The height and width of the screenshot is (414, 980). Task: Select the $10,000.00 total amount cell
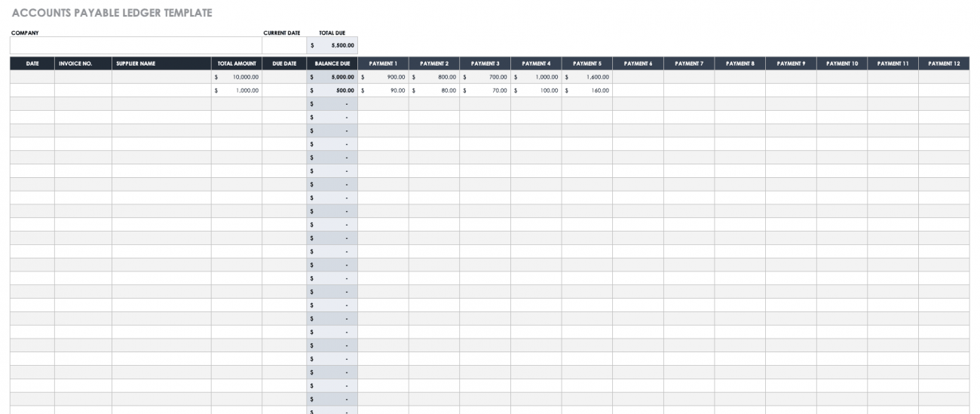tap(237, 77)
